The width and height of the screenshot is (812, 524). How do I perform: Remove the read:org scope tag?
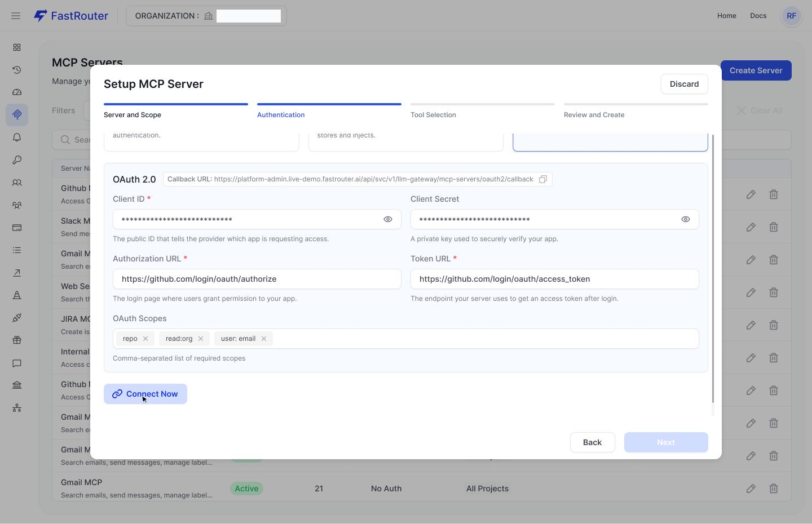[x=201, y=339]
